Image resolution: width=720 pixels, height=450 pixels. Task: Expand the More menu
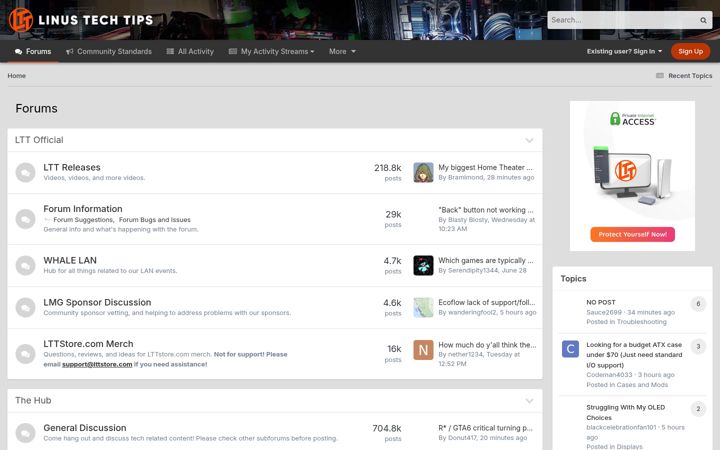click(x=342, y=51)
